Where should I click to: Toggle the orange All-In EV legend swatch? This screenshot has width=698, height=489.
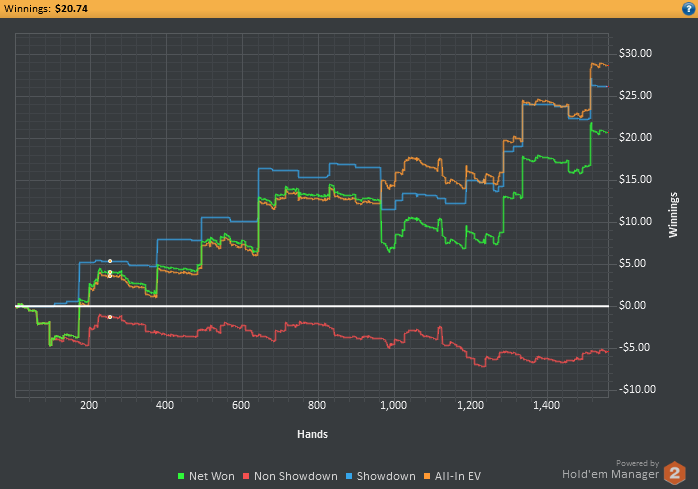tap(427, 476)
